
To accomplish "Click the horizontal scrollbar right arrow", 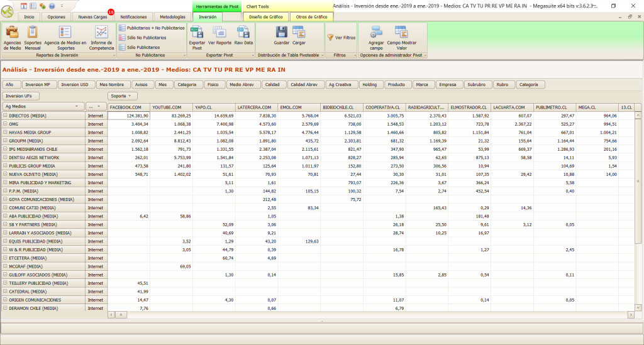I will (631, 315).
